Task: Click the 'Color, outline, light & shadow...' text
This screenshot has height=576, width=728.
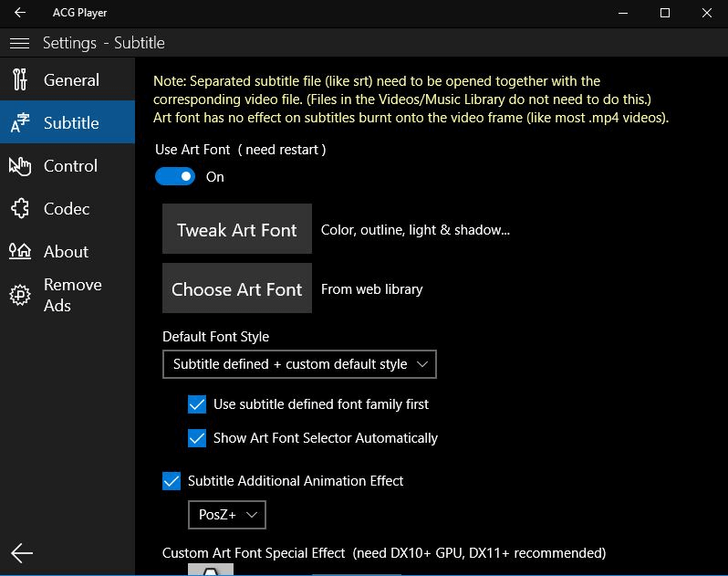Action: click(415, 230)
